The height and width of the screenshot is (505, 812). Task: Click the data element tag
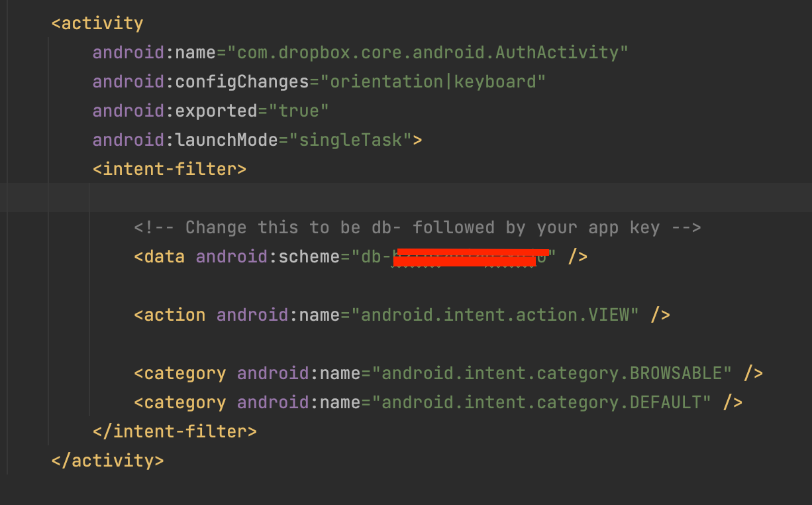pos(160,256)
